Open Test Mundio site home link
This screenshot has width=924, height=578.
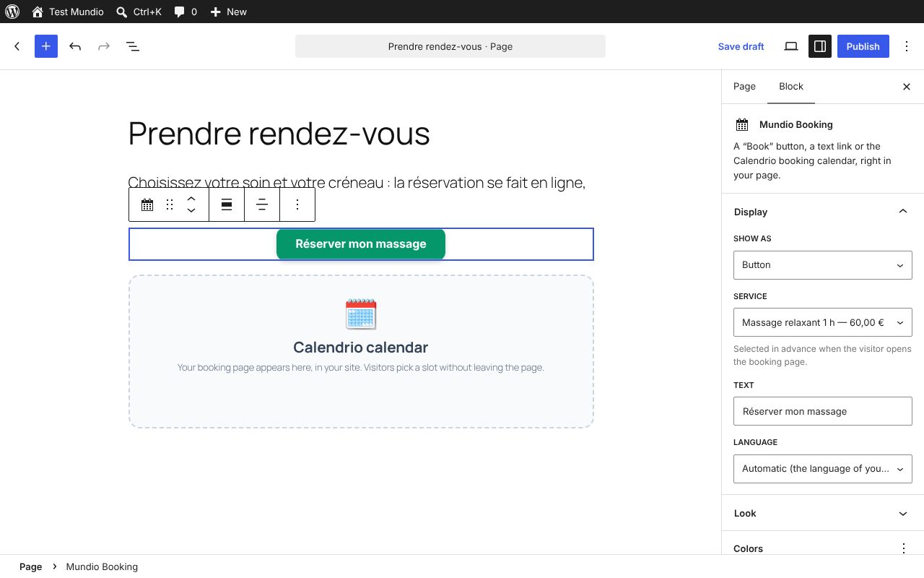pos(68,12)
